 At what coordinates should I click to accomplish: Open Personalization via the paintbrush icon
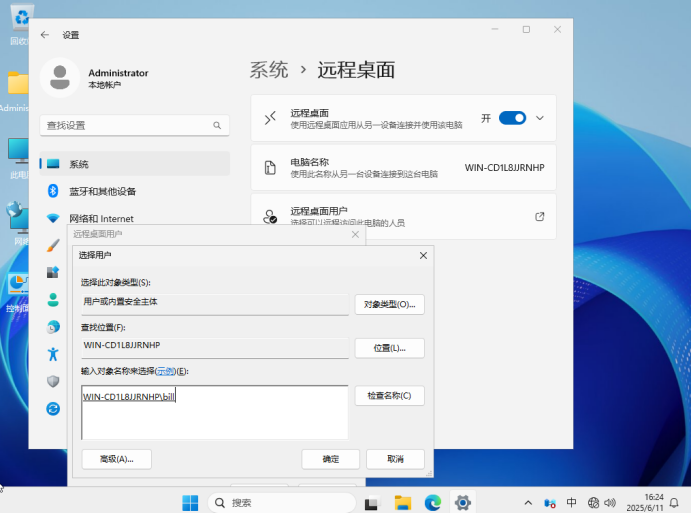53,245
